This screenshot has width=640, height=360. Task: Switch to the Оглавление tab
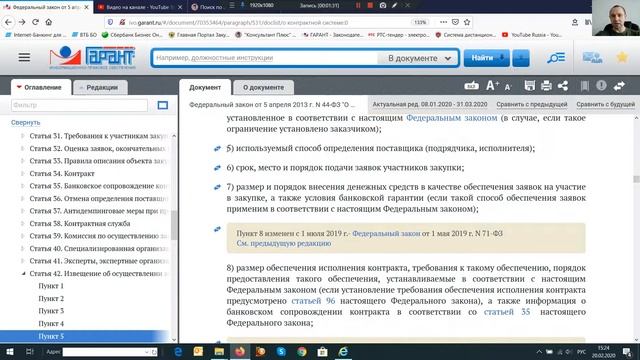click(x=41, y=87)
